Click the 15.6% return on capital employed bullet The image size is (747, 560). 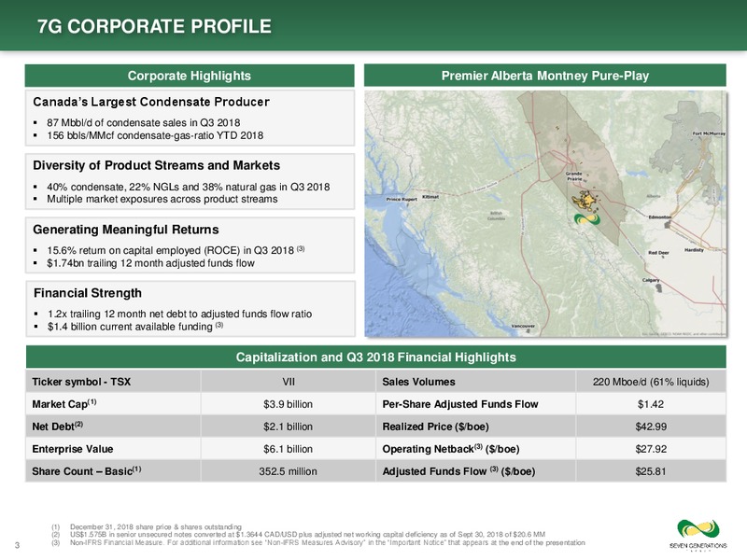tap(176, 250)
